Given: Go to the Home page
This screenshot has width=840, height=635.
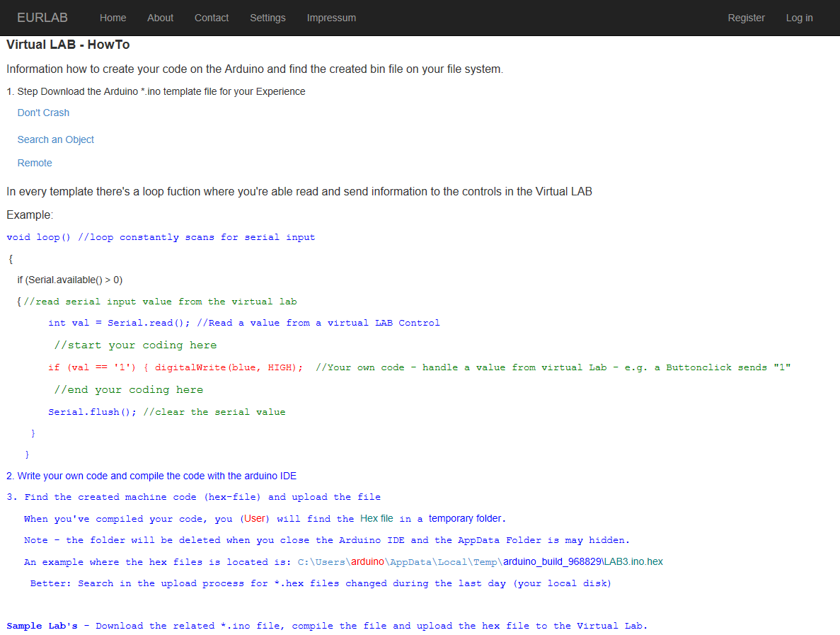Looking at the screenshot, I should point(113,18).
